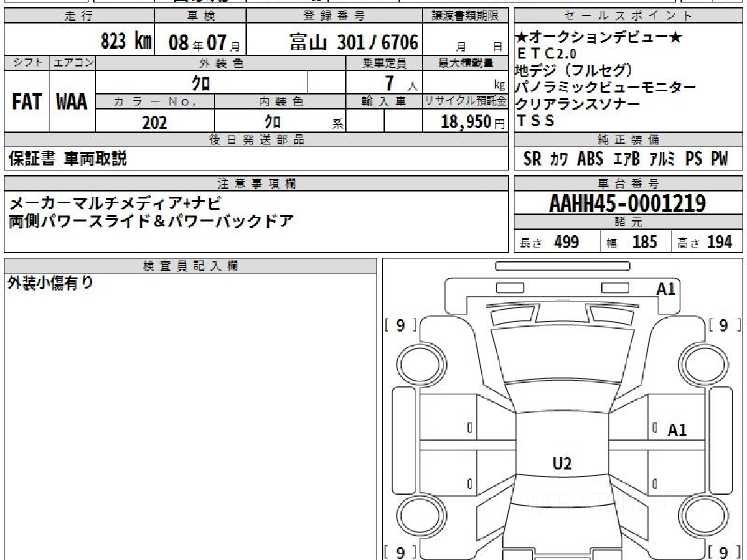Image resolution: width=747 pixels, height=560 pixels.
Task: Click the mileage value 823 km
Action: (x=127, y=42)
